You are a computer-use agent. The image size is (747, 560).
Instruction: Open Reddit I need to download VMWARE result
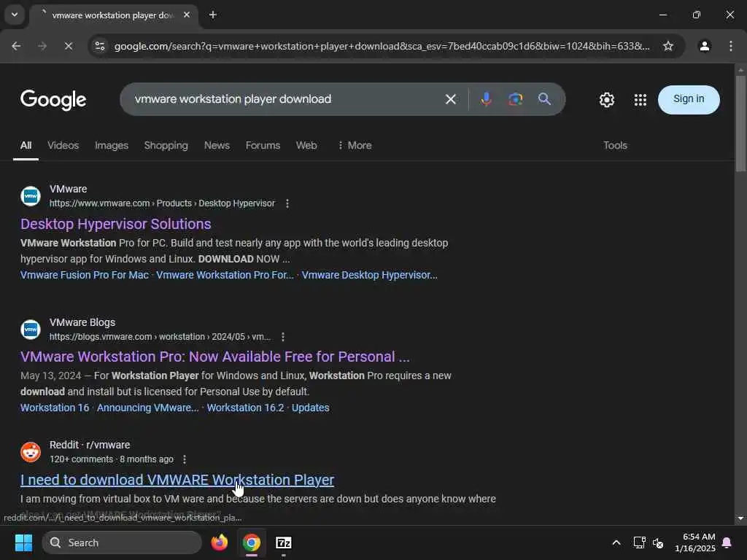tap(177, 480)
